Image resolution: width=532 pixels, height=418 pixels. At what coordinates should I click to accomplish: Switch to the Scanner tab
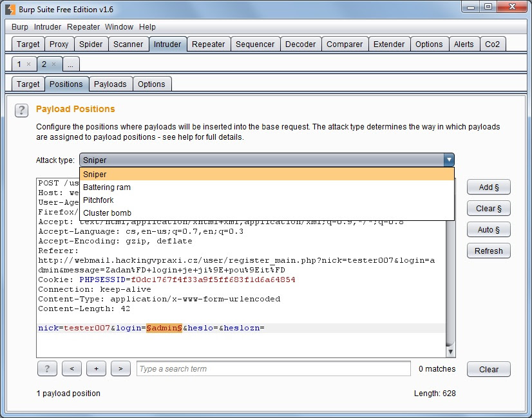[x=128, y=44]
